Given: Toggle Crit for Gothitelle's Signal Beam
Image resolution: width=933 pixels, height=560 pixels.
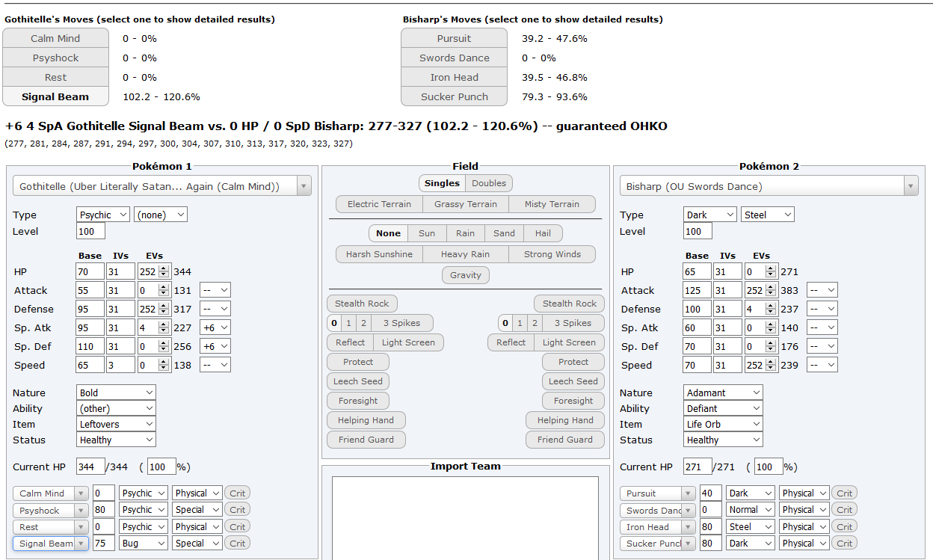Looking at the screenshot, I should tap(238, 544).
